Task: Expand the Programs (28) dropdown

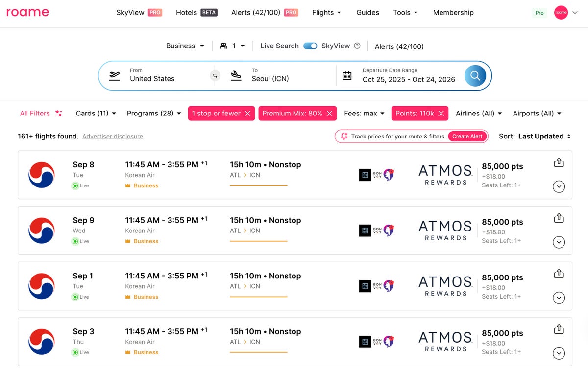Action: 154,114
